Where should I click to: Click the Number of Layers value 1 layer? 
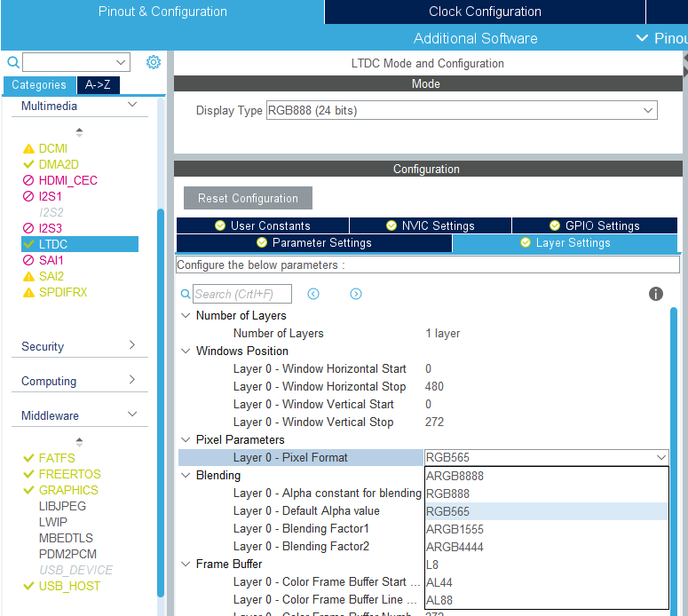tap(442, 333)
